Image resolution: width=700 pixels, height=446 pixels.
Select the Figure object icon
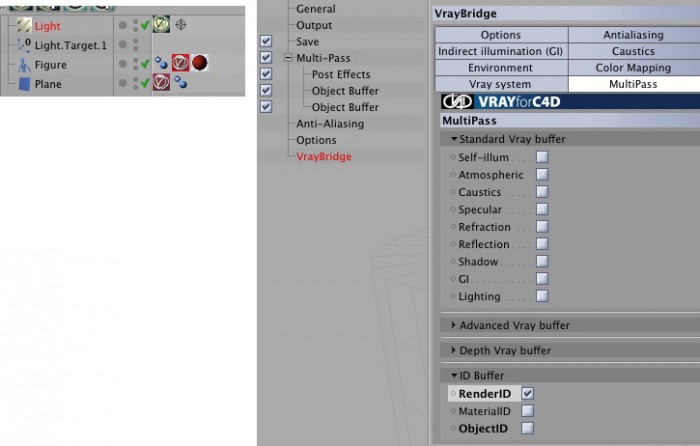click(24, 65)
